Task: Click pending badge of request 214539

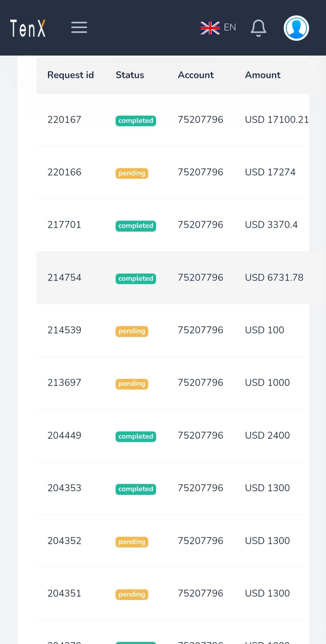Action: pyautogui.click(x=132, y=331)
